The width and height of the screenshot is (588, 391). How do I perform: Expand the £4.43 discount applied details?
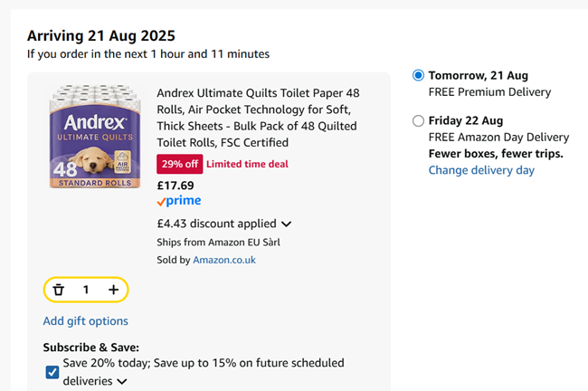(x=287, y=224)
